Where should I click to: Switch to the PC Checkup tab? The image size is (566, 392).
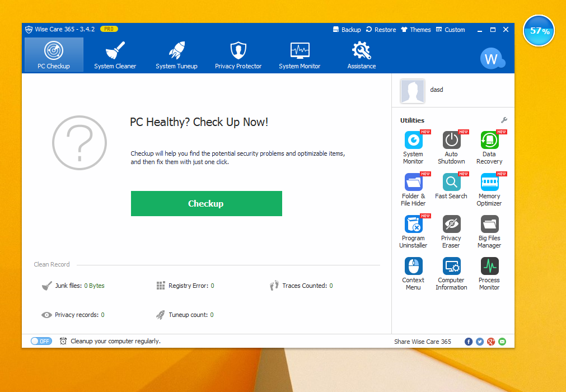pos(54,55)
